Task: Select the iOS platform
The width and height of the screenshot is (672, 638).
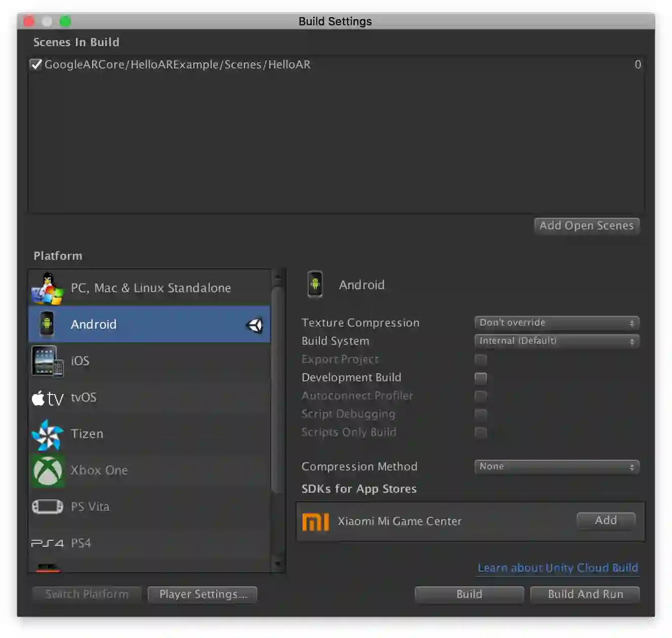Action: (x=150, y=361)
